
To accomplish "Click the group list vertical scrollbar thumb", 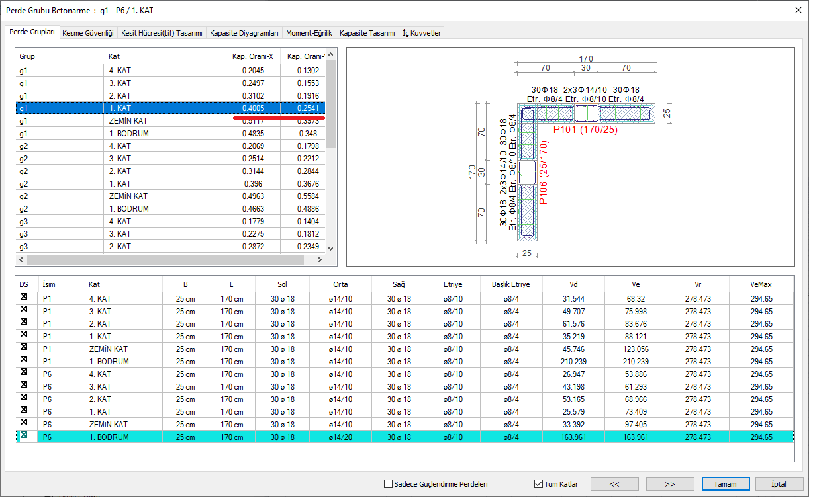I will click(x=331, y=103).
